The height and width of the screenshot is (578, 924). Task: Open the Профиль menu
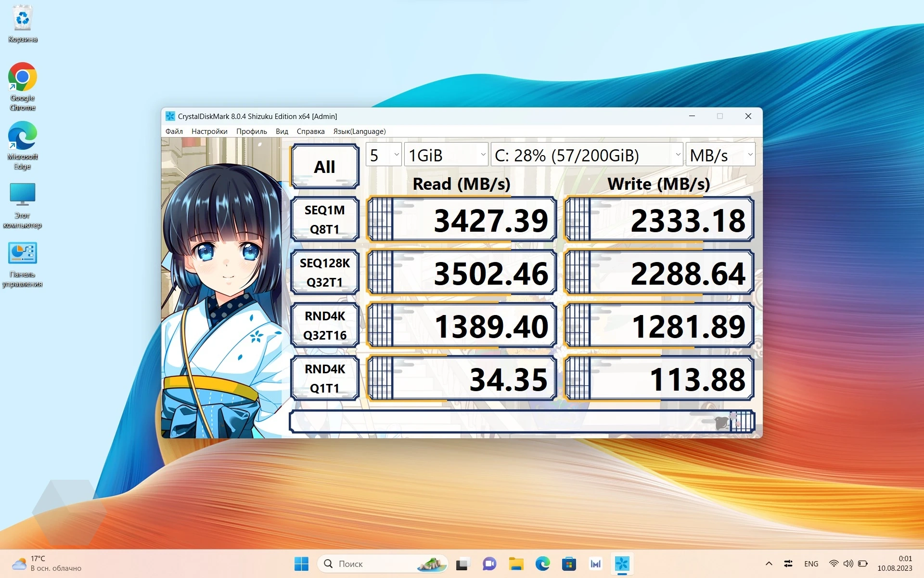point(252,131)
